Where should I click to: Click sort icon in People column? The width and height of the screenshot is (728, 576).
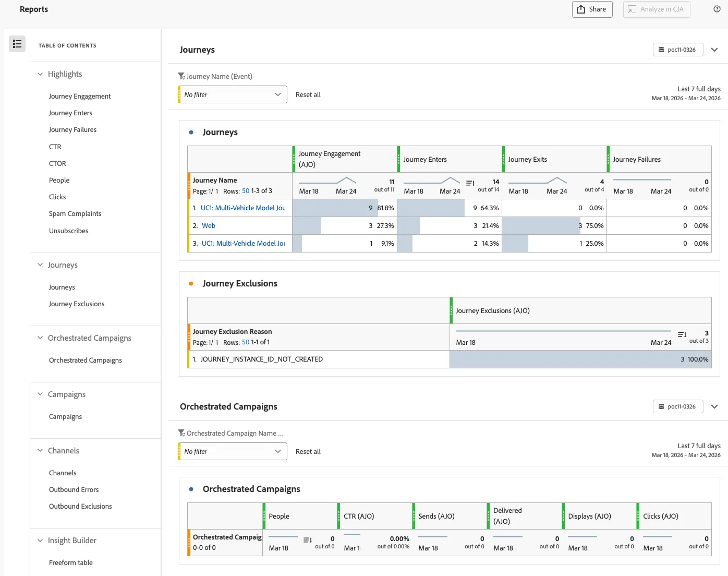308,540
